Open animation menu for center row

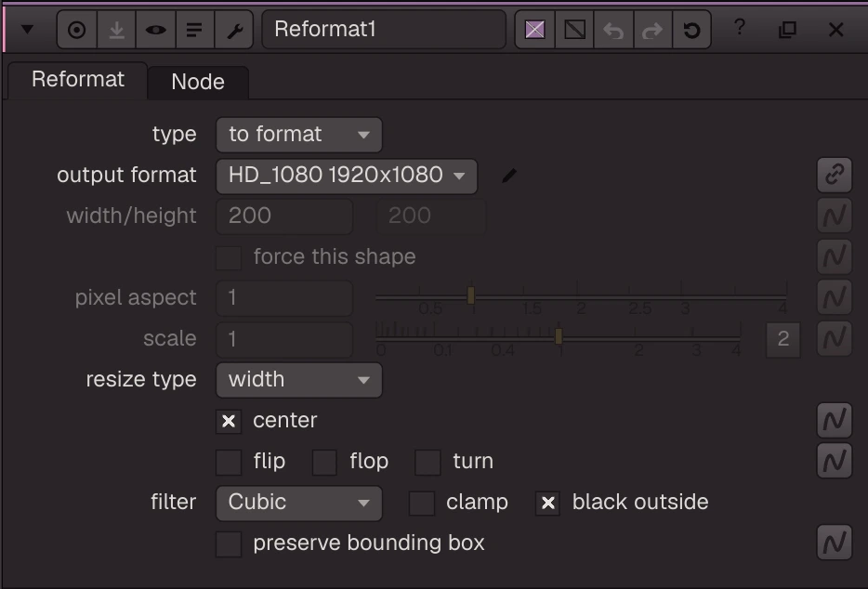pyautogui.click(x=835, y=420)
